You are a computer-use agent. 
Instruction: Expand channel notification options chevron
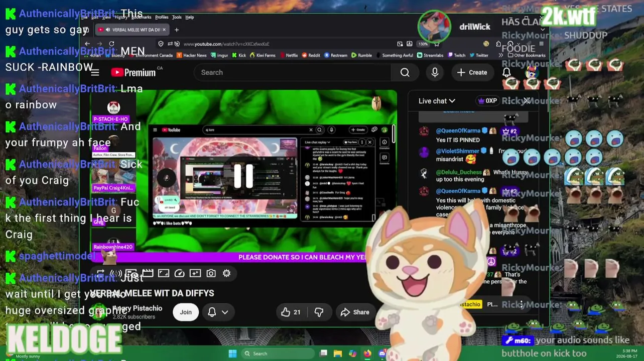(x=225, y=312)
